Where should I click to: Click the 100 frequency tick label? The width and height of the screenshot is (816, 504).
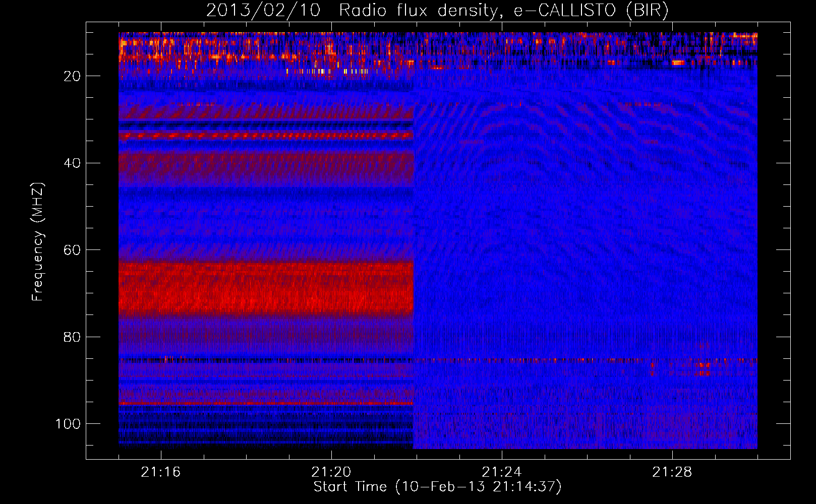69,424
